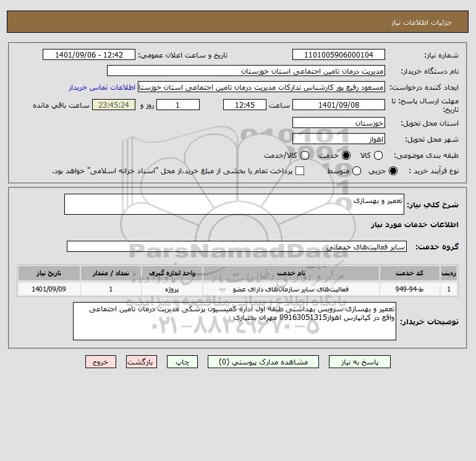The height and width of the screenshot is (461, 476).
Task: Open مشاهده مدارک پیوستی (0) button
Action: click(x=263, y=362)
